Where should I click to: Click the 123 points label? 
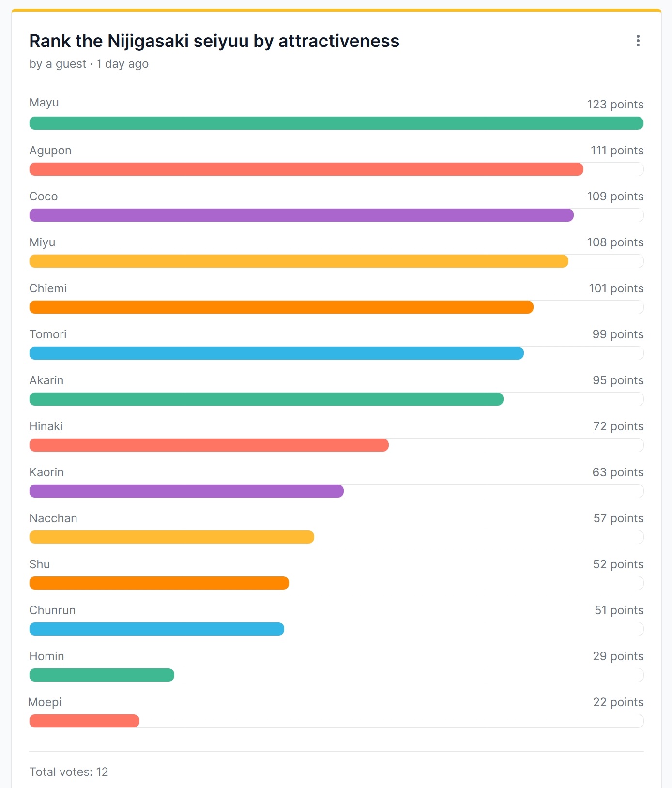pos(615,105)
